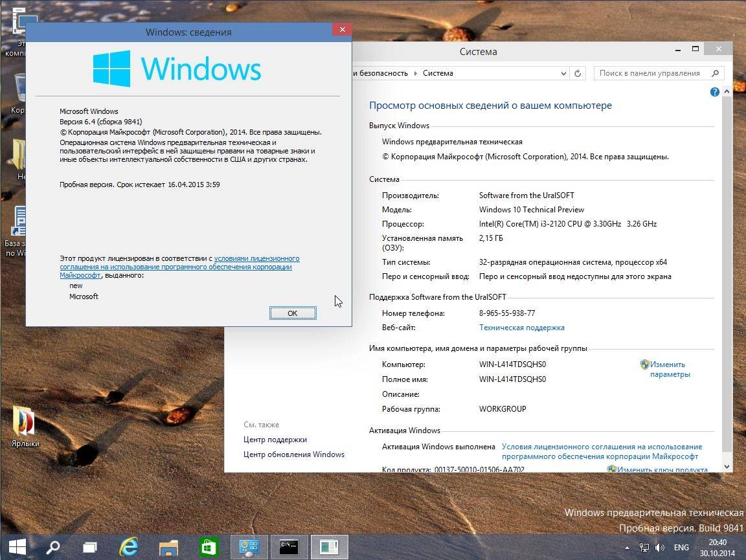
Task: Select the База знаний desktop shortcut
Action: pyautogui.click(x=17, y=231)
